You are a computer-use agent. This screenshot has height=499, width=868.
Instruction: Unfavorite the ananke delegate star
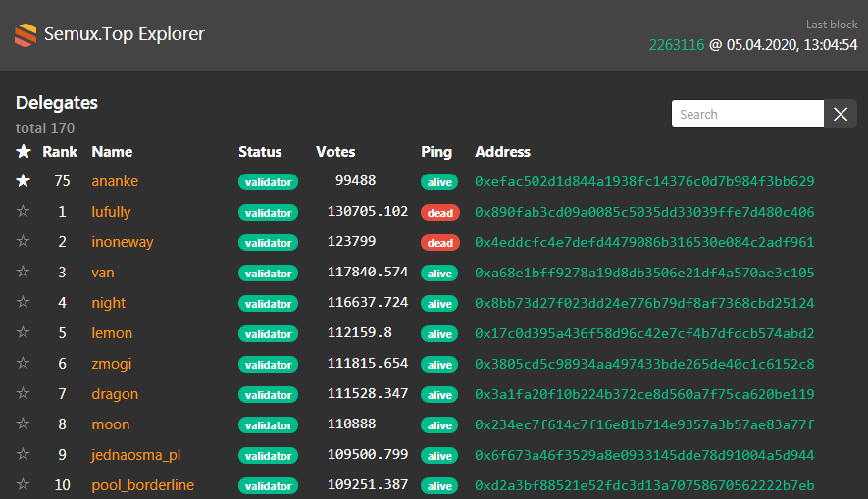[x=24, y=181]
